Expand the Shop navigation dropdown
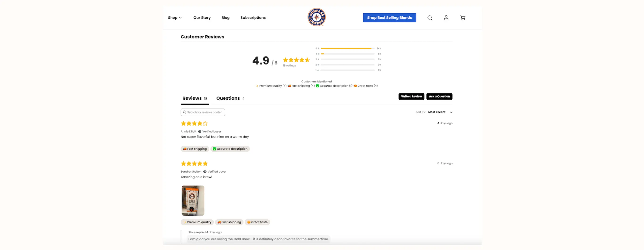 pyautogui.click(x=175, y=17)
